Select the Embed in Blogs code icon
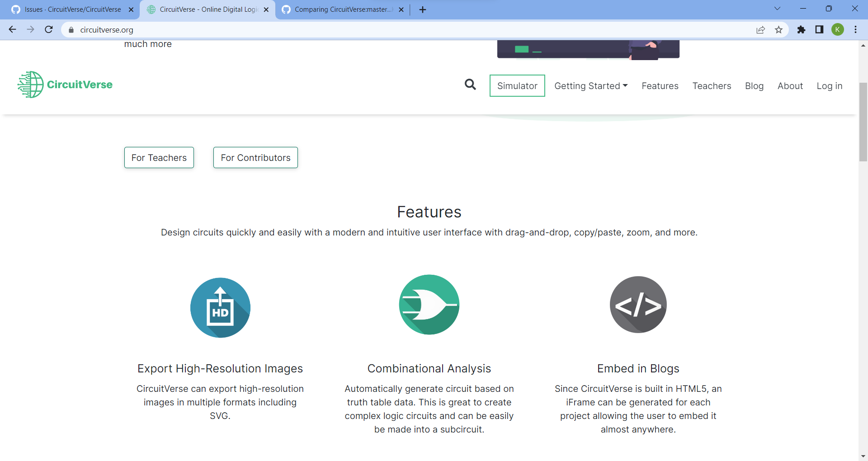The height and width of the screenshot is (461, 868). [x=638, y=305]
